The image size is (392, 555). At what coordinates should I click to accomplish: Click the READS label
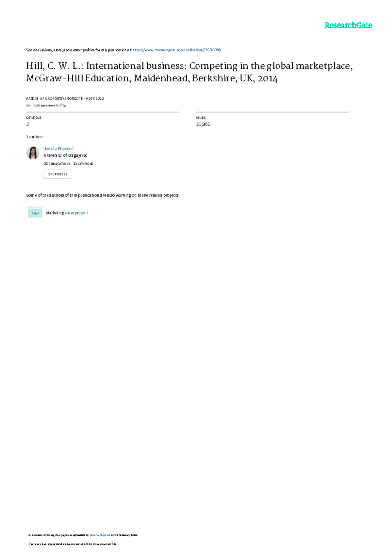click(x=201, y=118)
